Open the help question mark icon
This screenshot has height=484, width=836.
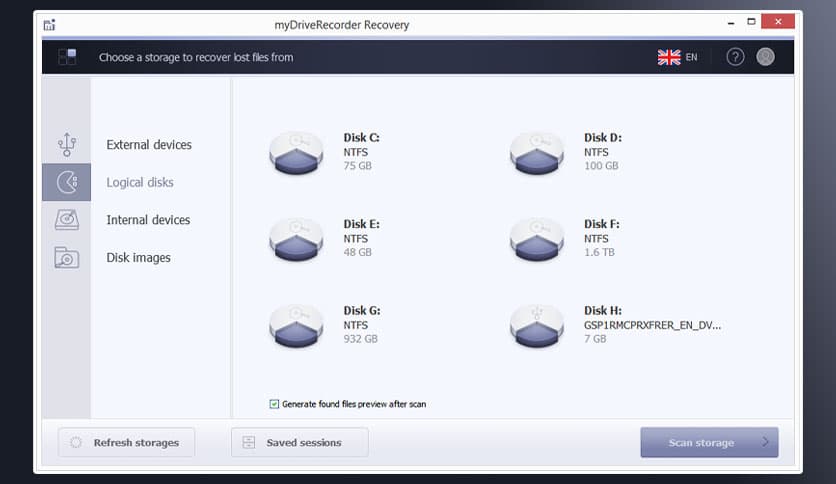point(735,57)
